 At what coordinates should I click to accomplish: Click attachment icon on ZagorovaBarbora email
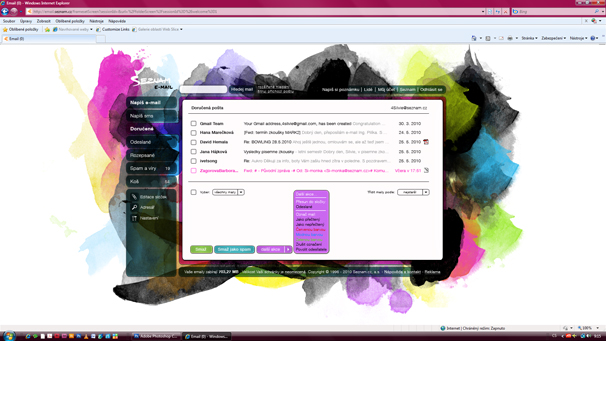pyautogui.click(x=426, y=171)
